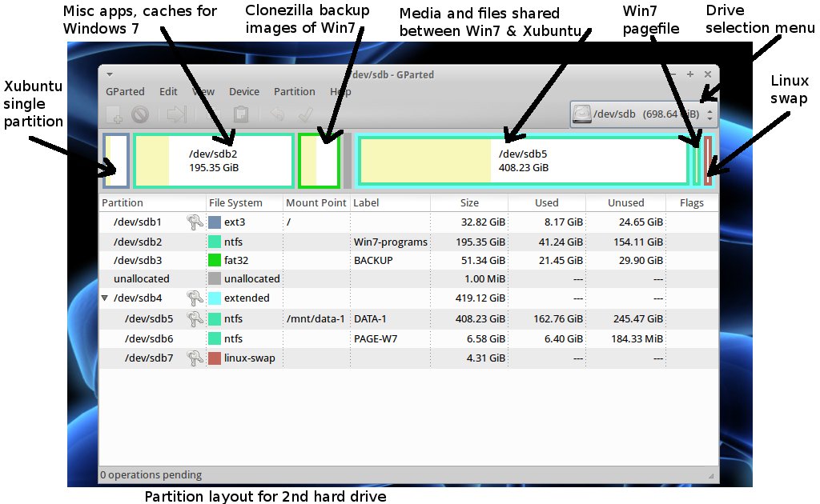Click the Resize/Move toolbar icon
Screen dimensions: 820x504
coord(176,114)
